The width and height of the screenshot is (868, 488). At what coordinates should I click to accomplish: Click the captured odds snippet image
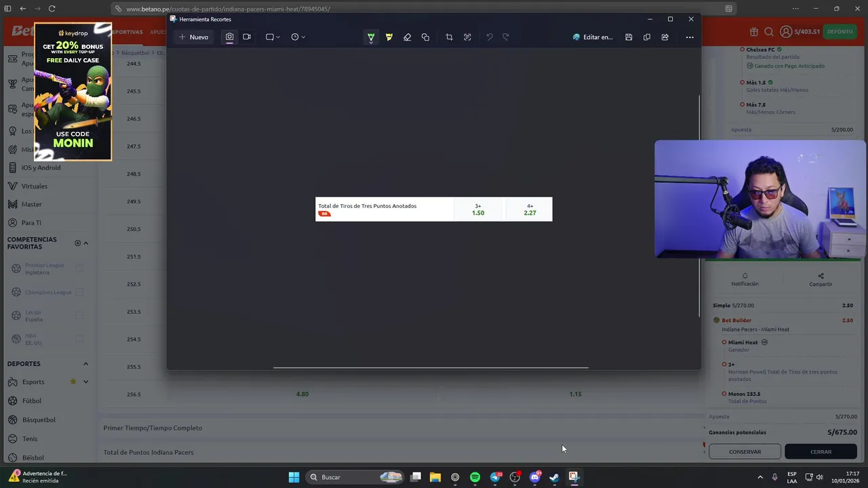coord(434,209)
